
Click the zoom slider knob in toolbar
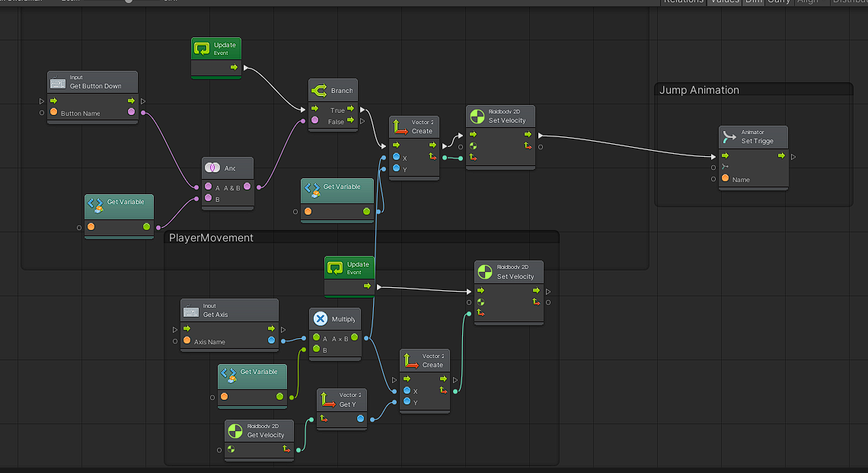129,1
